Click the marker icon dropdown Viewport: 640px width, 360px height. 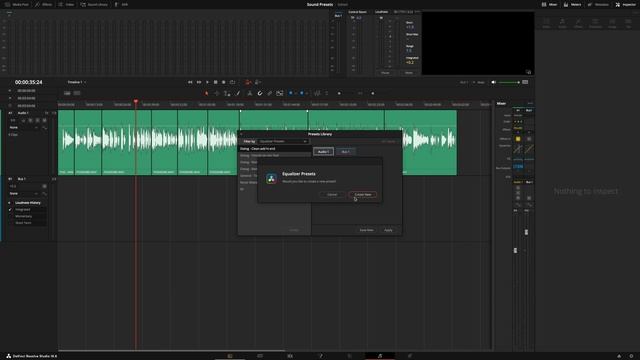tap(303, 93)
